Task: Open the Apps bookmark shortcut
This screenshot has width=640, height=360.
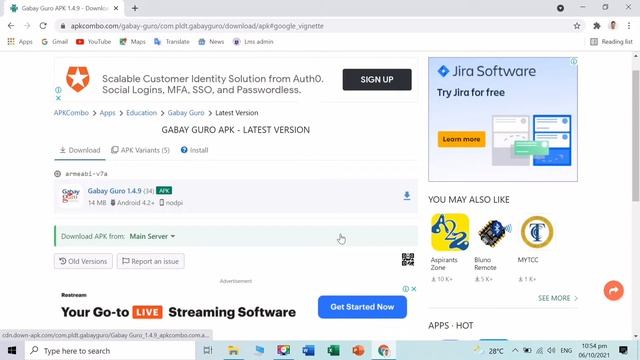Action: [x=20, y=42]
